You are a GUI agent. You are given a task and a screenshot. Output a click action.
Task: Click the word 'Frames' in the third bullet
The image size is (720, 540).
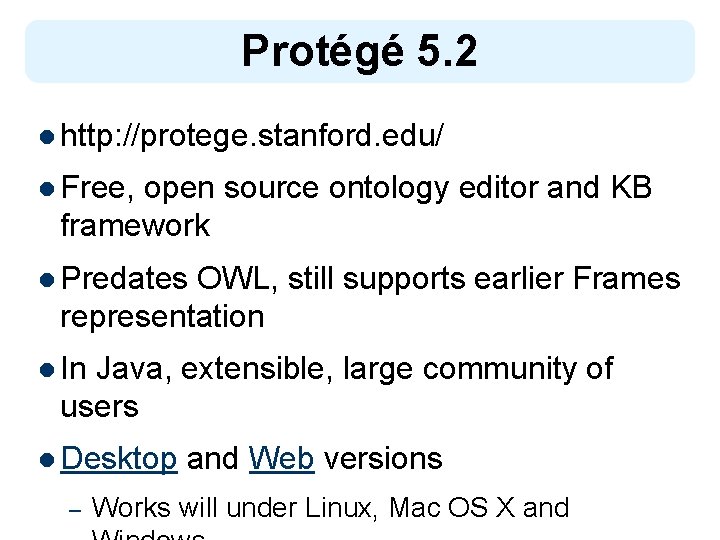[627, 278]
